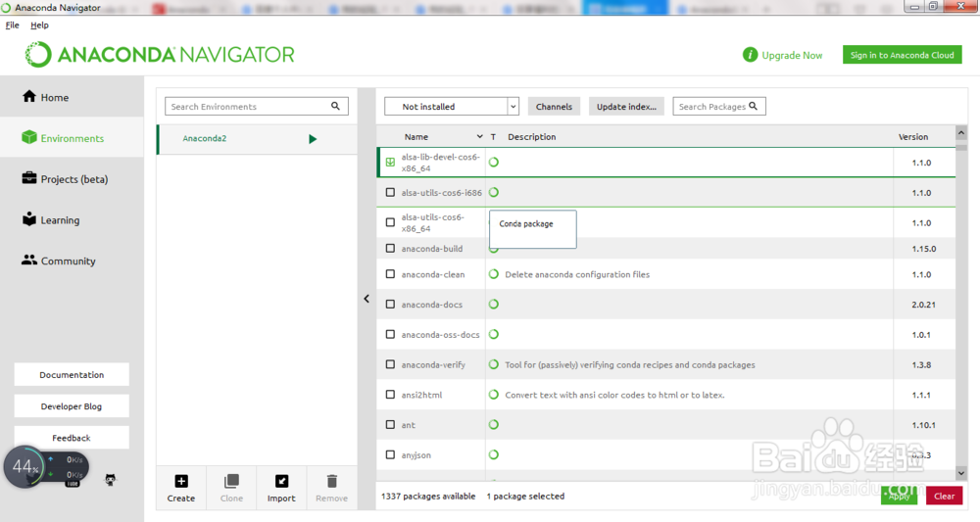This screenshot has width=980, height=522.
Task: Click the Description column header
Action: click(531, 137)
